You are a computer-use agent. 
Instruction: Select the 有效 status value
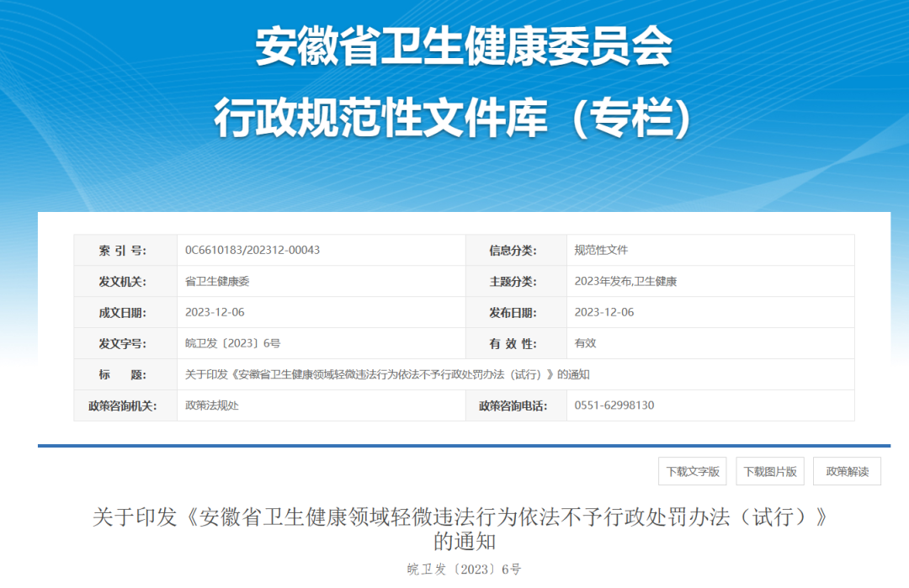(x=586, y=343)
